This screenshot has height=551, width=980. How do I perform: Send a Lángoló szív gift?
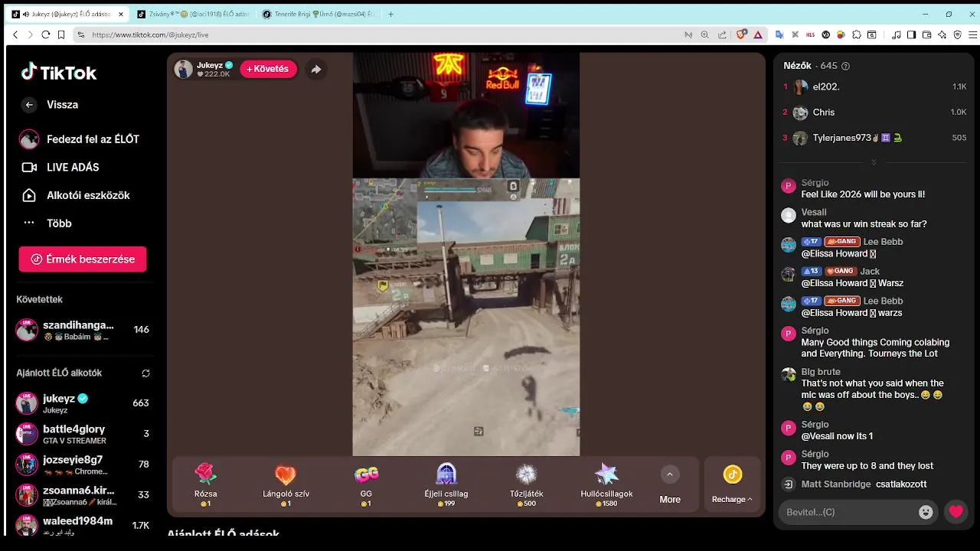(286, 484)
